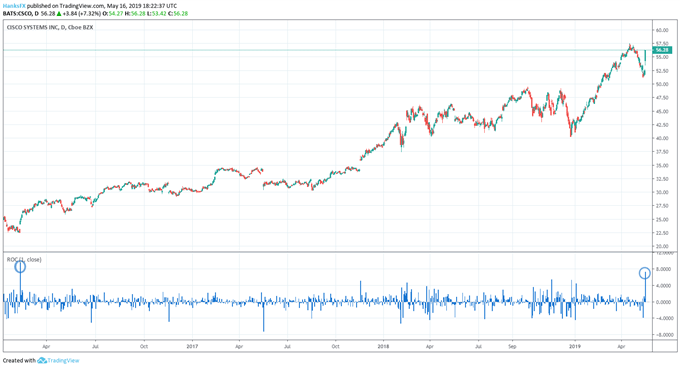Click the ROC indicator legend label
Image resolution: width=680 pixels, height=368 pixels.
point(24,259)
